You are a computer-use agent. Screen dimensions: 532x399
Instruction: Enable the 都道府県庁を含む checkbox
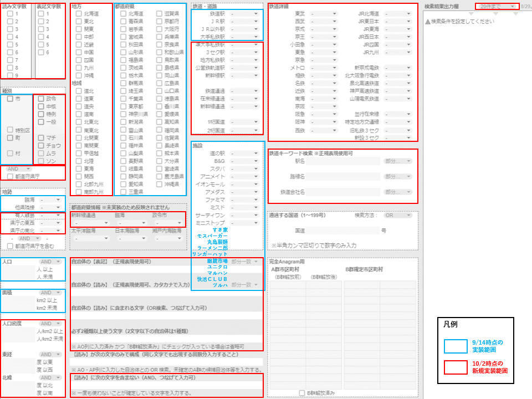[x=10, y=246]
